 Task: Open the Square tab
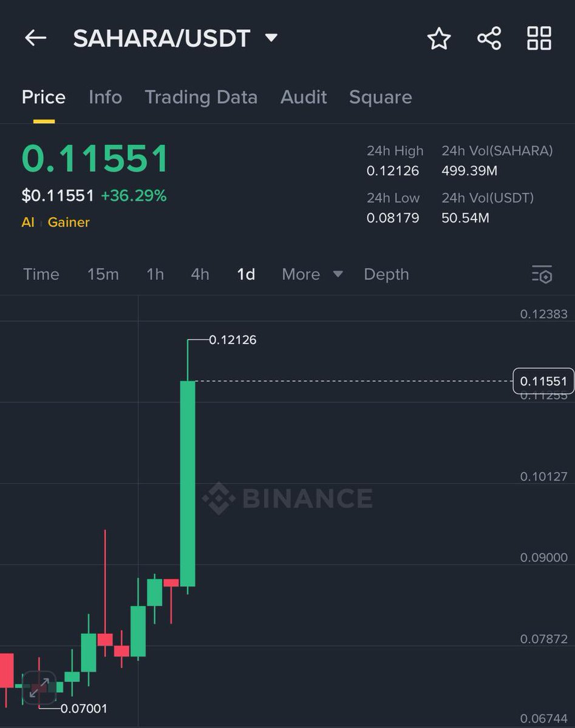pos(381,97)
